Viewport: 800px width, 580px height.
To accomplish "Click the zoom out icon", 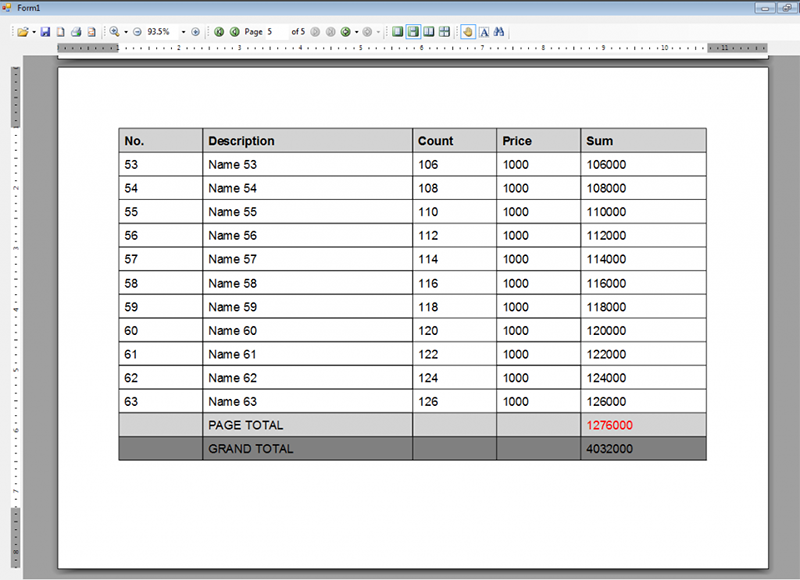I will pos(136,32).
